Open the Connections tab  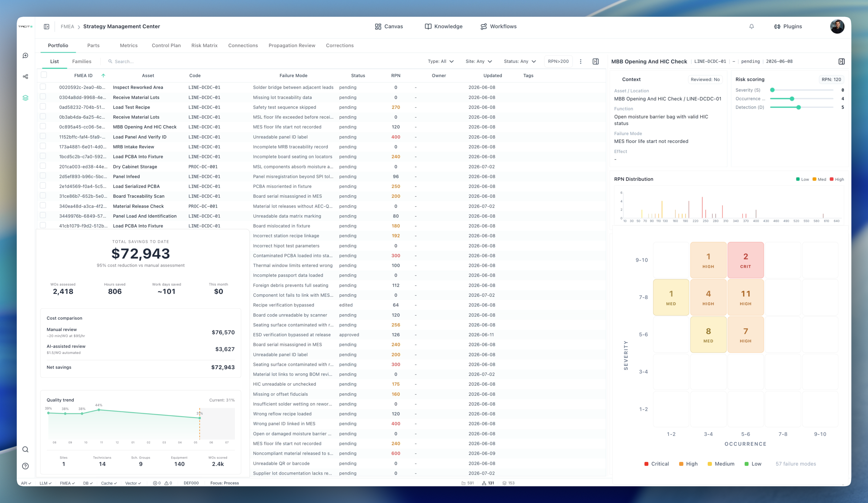243,45
